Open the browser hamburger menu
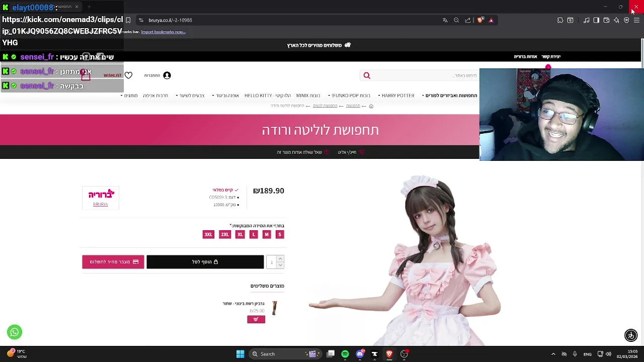 pyautogui.click(x=636, y=20)
